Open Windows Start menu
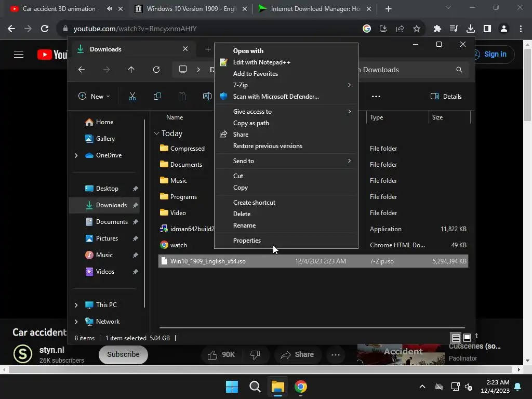Image resolution: width=532 pixels, height=399 pixels. pos(232,387)
